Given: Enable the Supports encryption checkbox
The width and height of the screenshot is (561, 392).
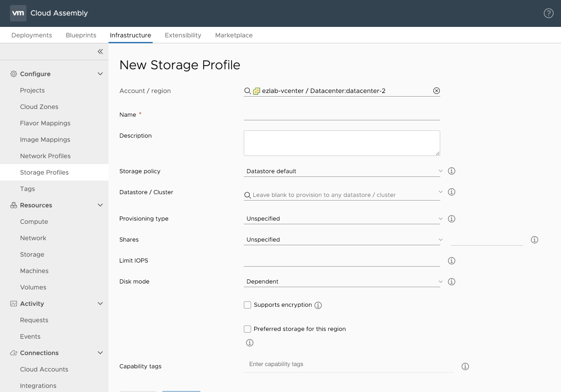Looking at the screenshot, I should [x=247, y=305].
